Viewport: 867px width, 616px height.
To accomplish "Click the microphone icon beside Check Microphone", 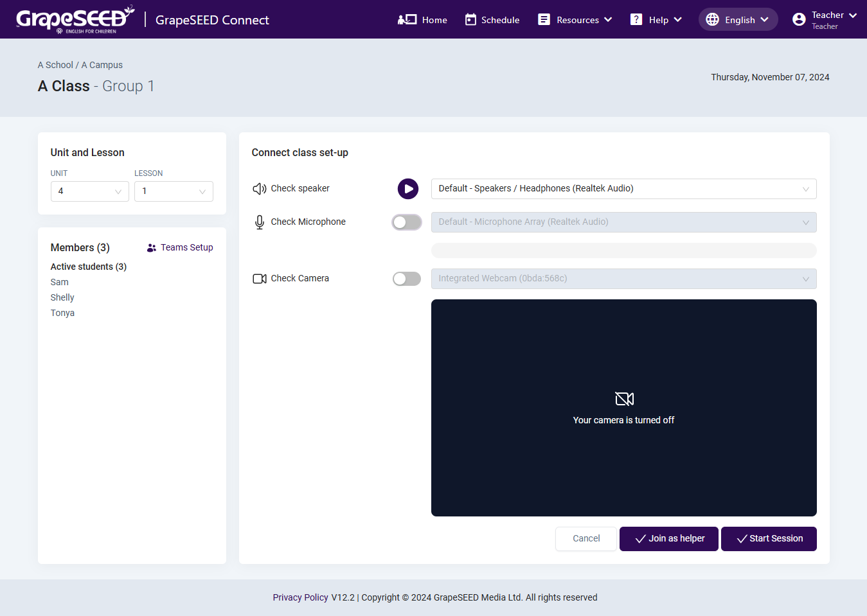I will [x=260, y=222].
